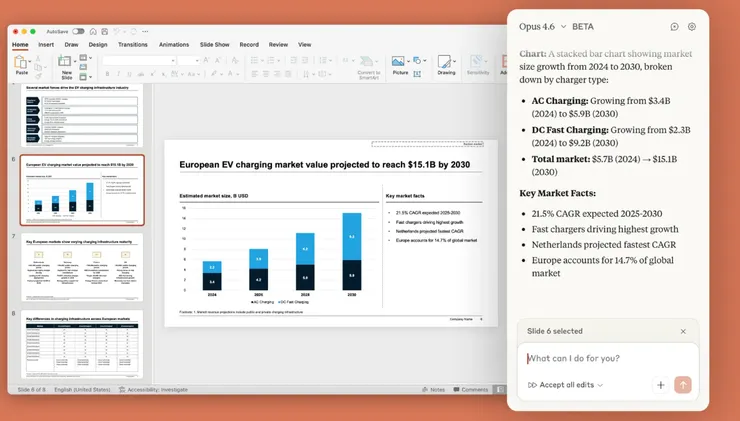Undo the last action
This screenshot has height=421, width=740.
[x=116, y=31]
